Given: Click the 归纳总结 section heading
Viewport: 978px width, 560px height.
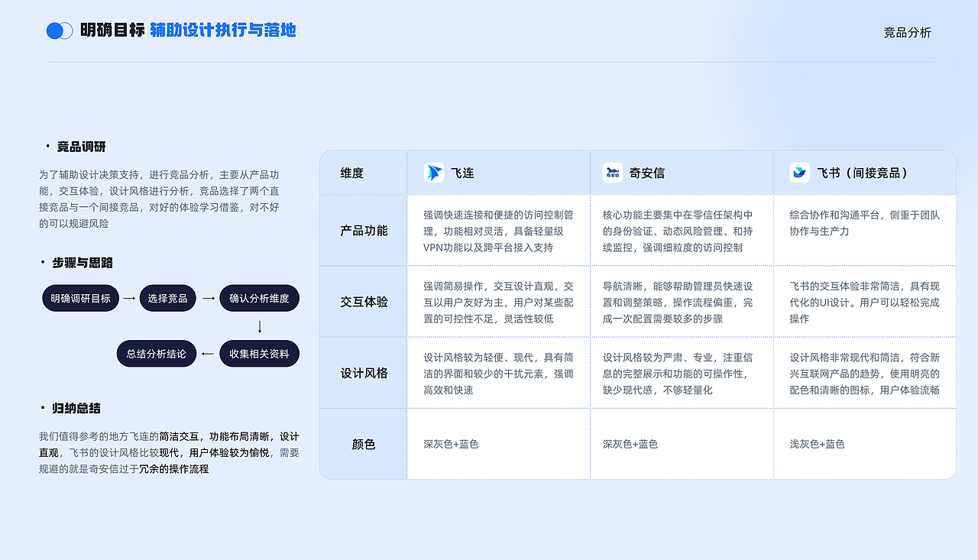Looking at the screenshot, I should (76, 409).
